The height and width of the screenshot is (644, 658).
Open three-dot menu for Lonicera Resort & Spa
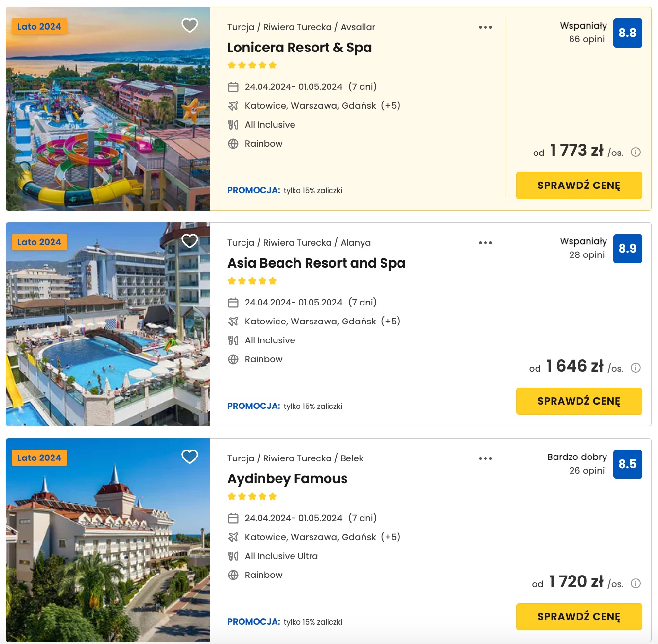[x=485, y=27]
